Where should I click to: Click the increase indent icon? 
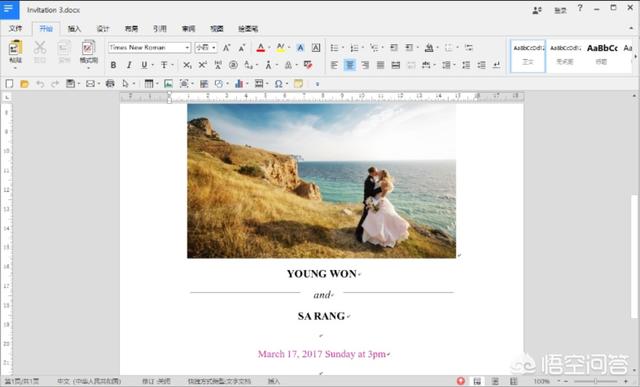pyautogui.click(x=409, y=48)
